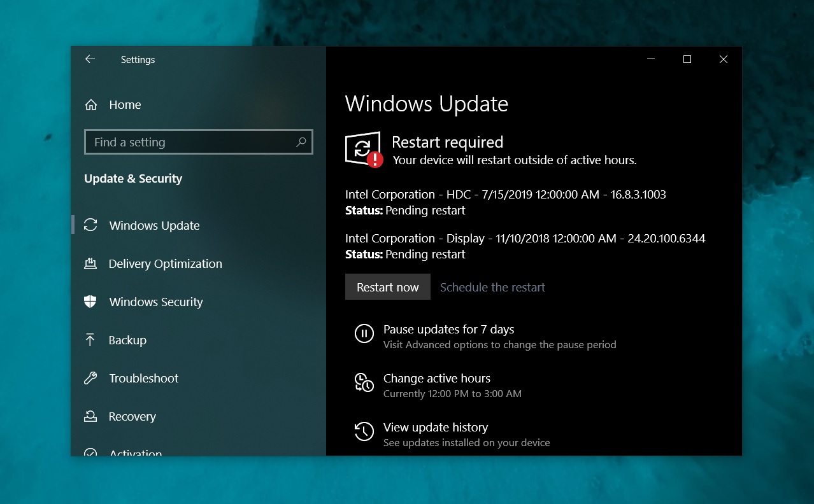Open the Recovery section
The image size is (814, 504).
pyautogui.click(x=132, y=416)
